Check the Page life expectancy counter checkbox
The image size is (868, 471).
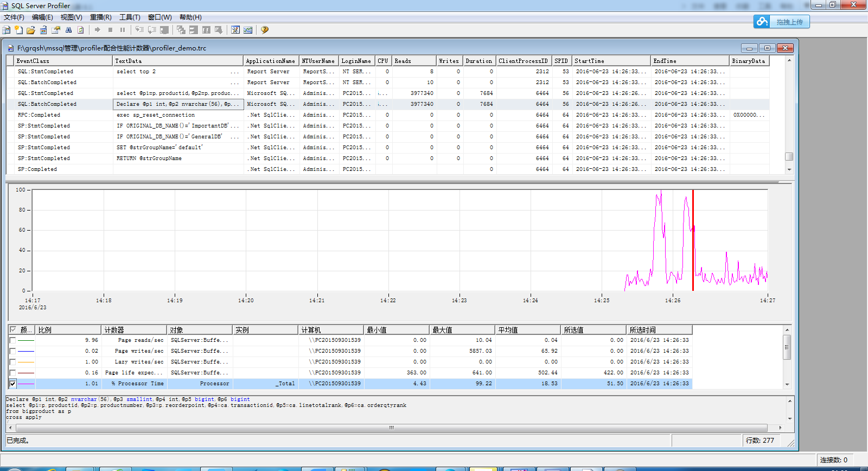pyautogui.click(x=12, y=373)
